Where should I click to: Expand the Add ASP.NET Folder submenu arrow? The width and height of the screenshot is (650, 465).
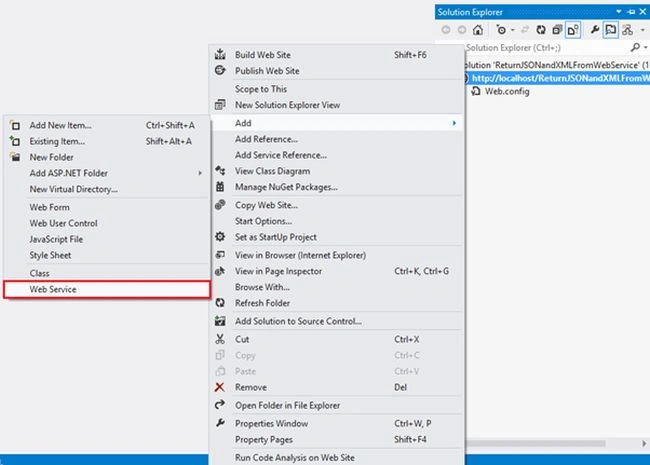point(200,173)
